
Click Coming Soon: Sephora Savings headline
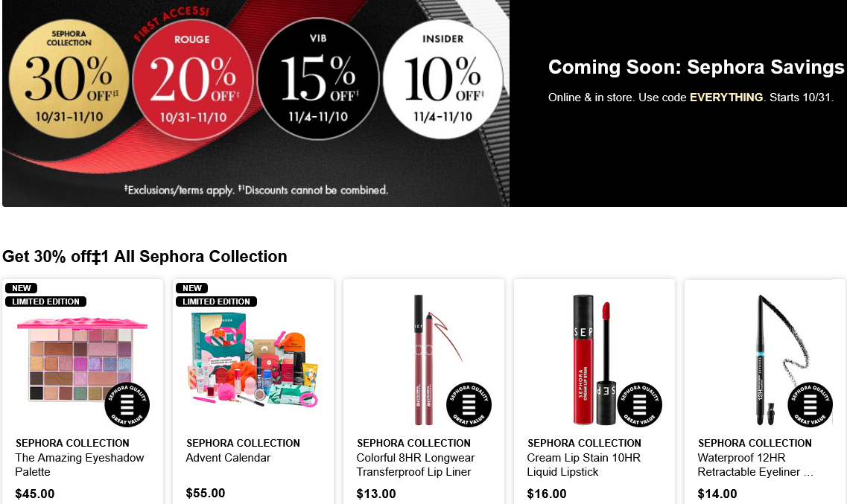[x=697, y=67]
